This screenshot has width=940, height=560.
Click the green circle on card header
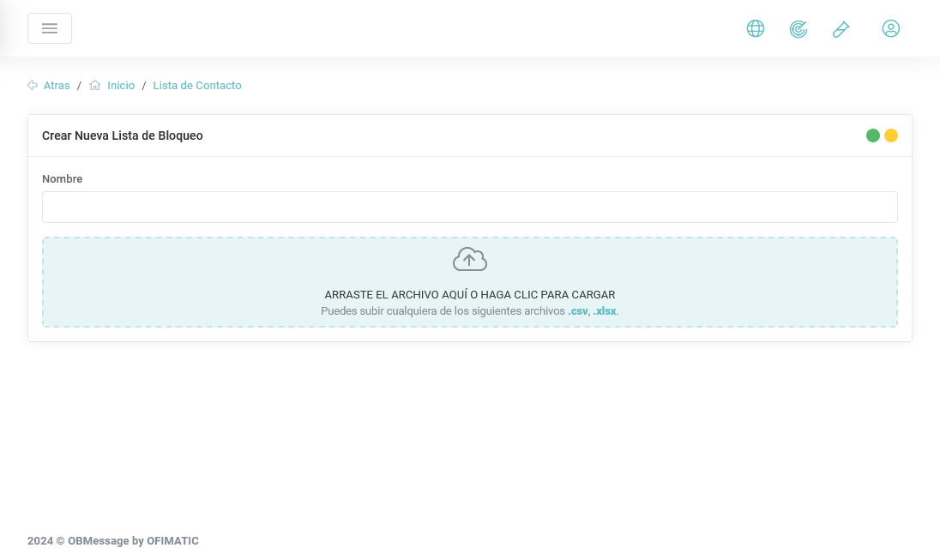873,135
